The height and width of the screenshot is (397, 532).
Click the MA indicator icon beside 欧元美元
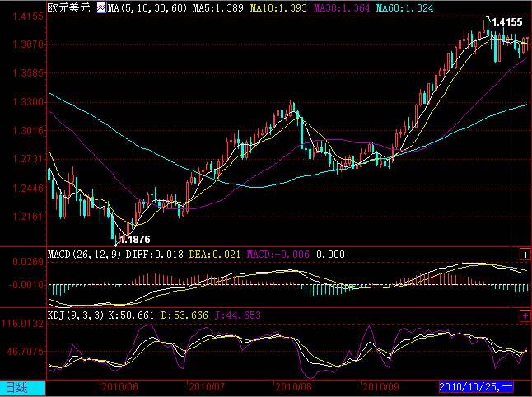(101, 7)
